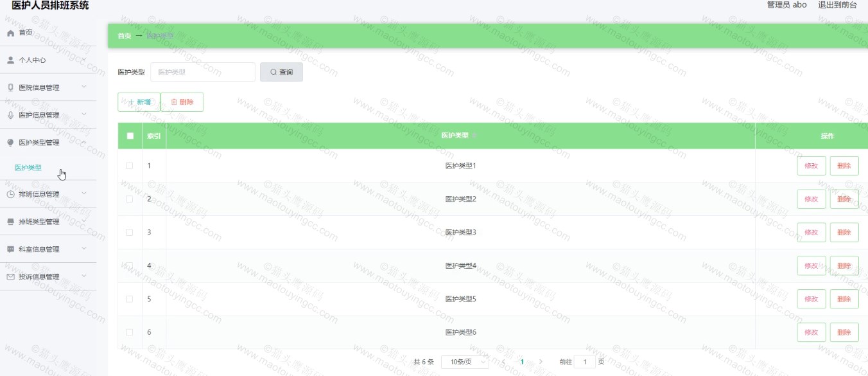Click the 新增 add button
The image size is (868, 376).
click(x=139, y=102)
